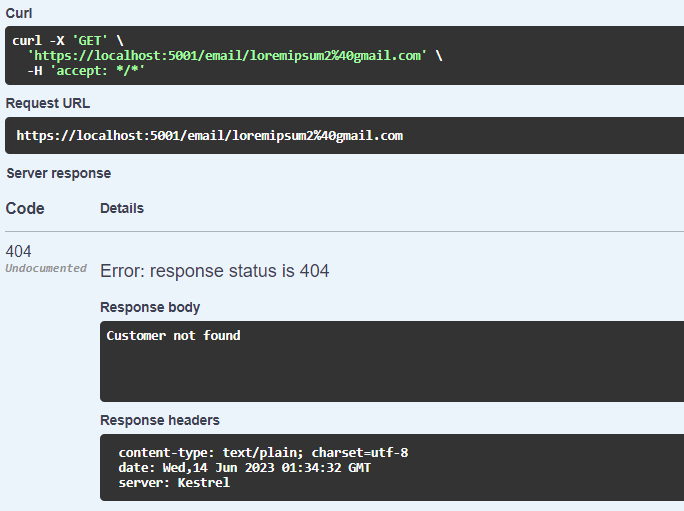Screen dimensions: 684x511
Task: Click the date: Wed,14 Jun 2023 header line
Action: point(244,467)
